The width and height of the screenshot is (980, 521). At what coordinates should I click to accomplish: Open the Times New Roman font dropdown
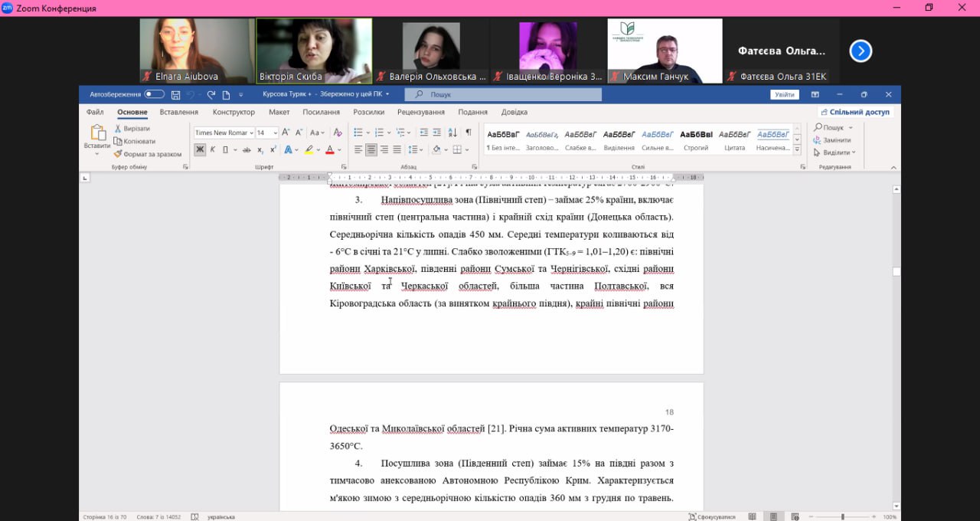tap(223, 133)
